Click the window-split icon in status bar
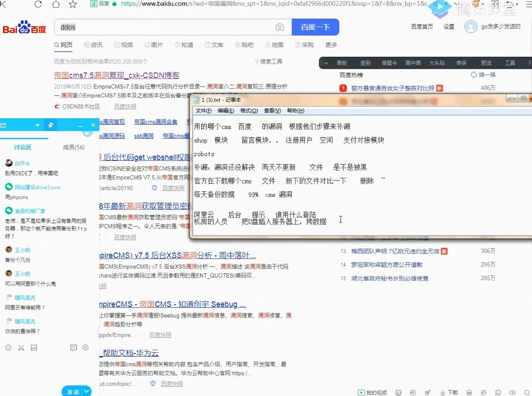Screen dimensions: 532x396 498,393
